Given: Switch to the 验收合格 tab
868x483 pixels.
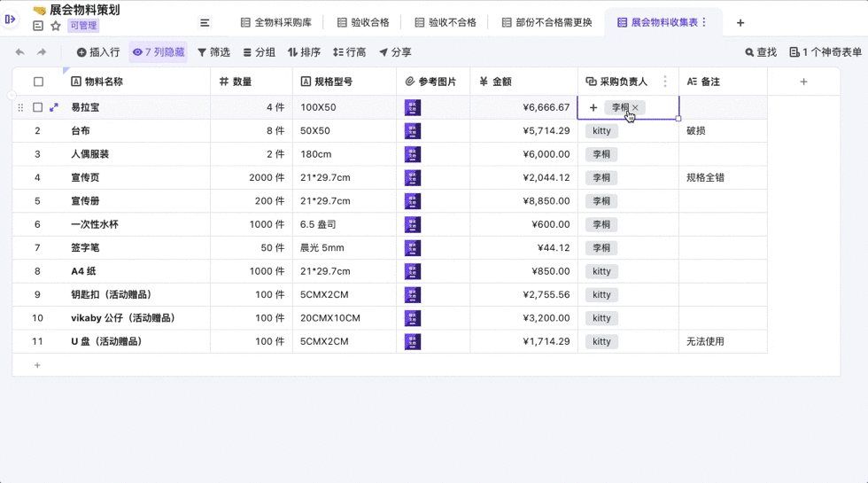Looking at the screenshot, I should (x=363, y=23).
